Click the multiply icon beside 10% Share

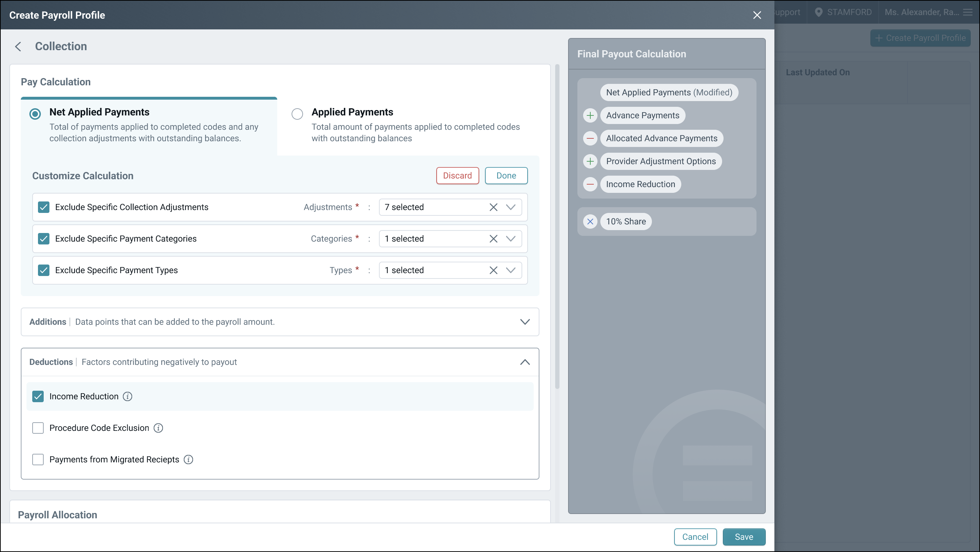tap(590, 222)
